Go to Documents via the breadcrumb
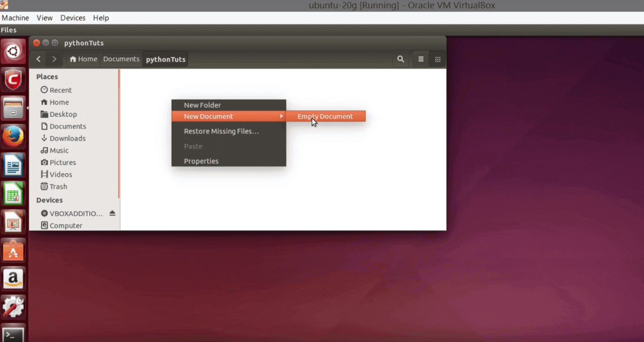The image size is (644, 342). click(121, 59)
